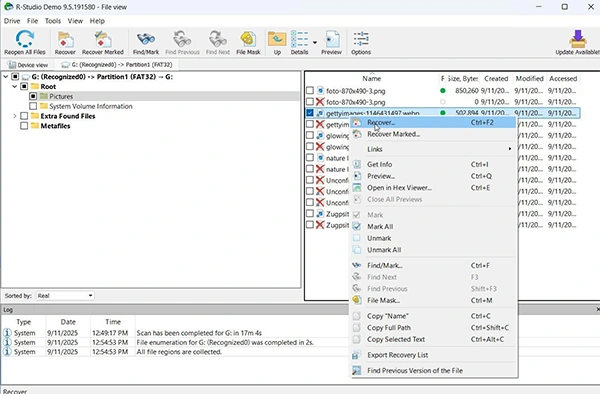This screenshot has height=394, width=600.
Task: Sort by the Modified column header
Action: click(x=529, y=78)
